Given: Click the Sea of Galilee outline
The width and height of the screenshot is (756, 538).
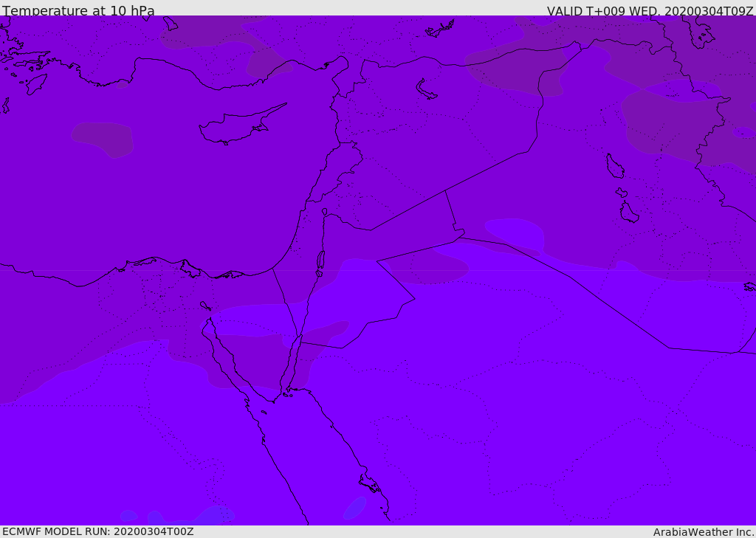Looking at the screenshot, I should 324,212.
